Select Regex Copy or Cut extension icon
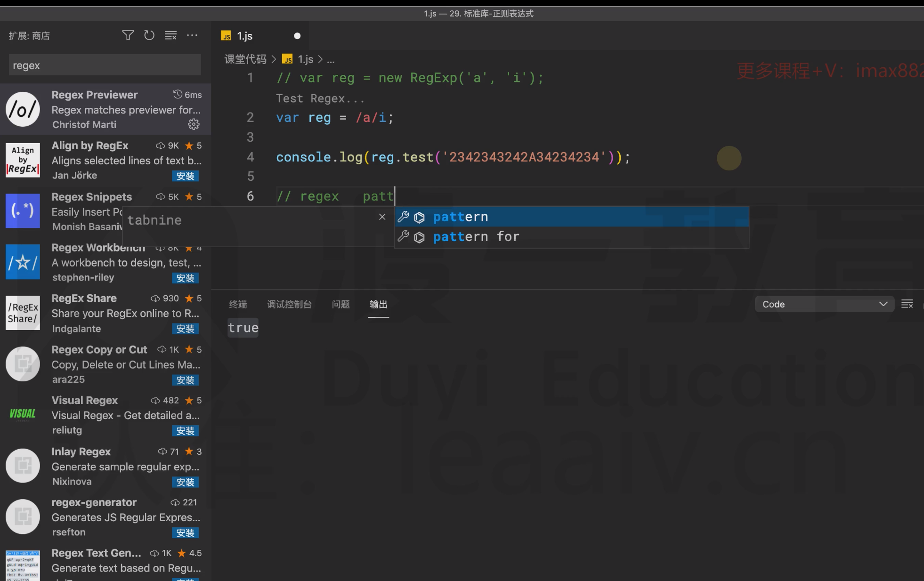This screenshot has width=924, height=581. (23, 364)
